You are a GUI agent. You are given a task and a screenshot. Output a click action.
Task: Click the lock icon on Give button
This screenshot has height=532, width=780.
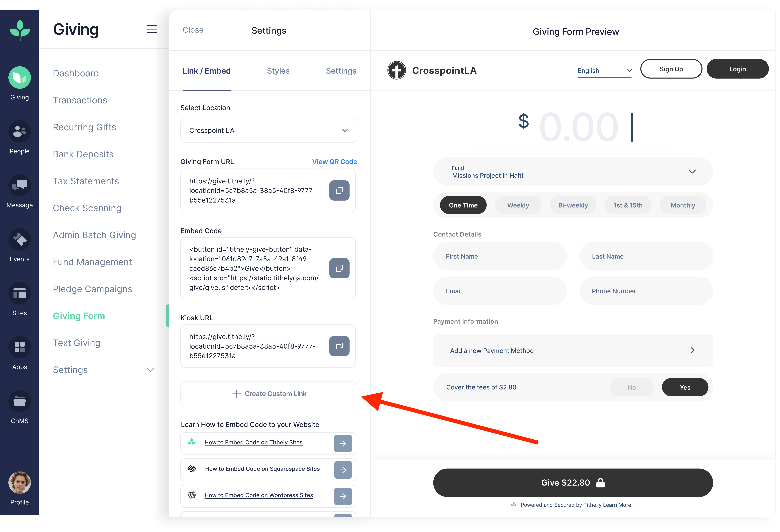pos(600,483)
